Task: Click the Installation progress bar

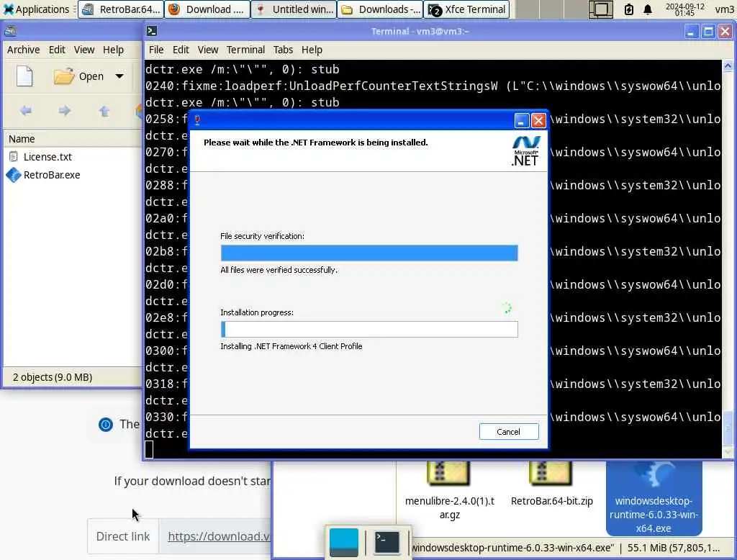Action: coord(369,329)
